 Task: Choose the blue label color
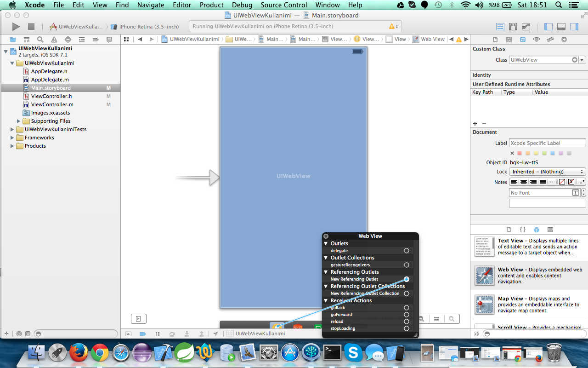click(553, 153)
